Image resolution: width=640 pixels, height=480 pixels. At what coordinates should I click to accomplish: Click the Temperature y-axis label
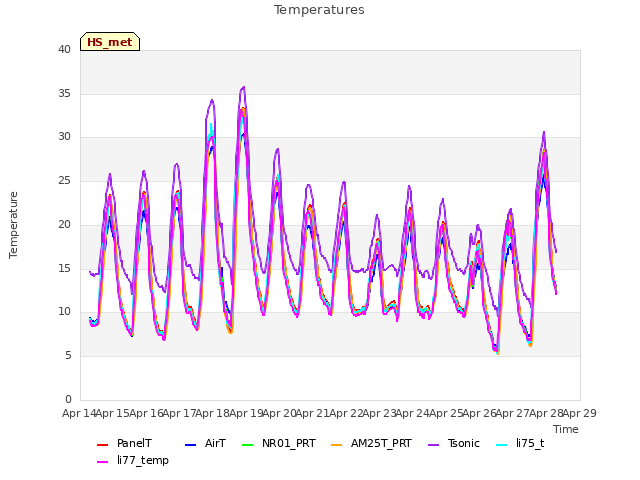click(13, 225)
